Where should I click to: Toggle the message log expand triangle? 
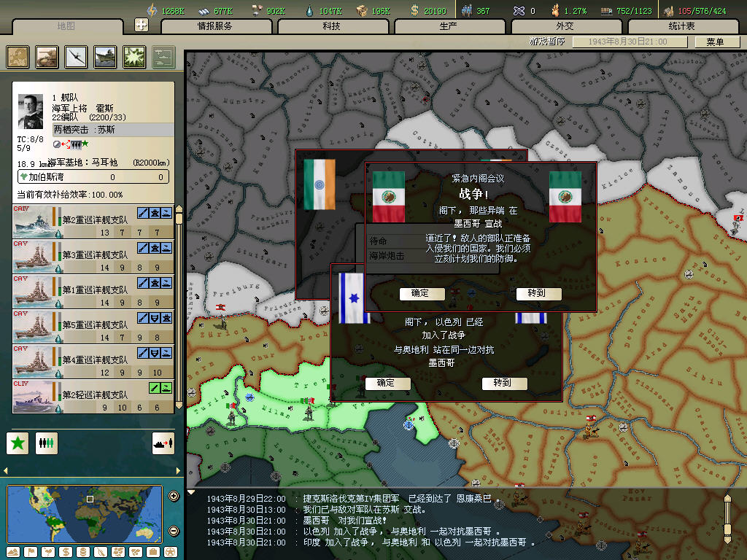click(x=191, y=492)
